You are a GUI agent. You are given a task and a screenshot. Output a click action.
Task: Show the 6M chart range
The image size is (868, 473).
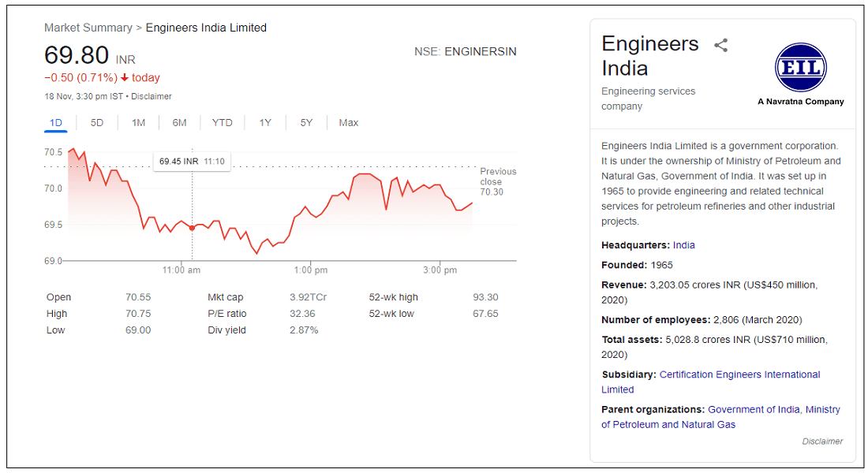(179, 122)
